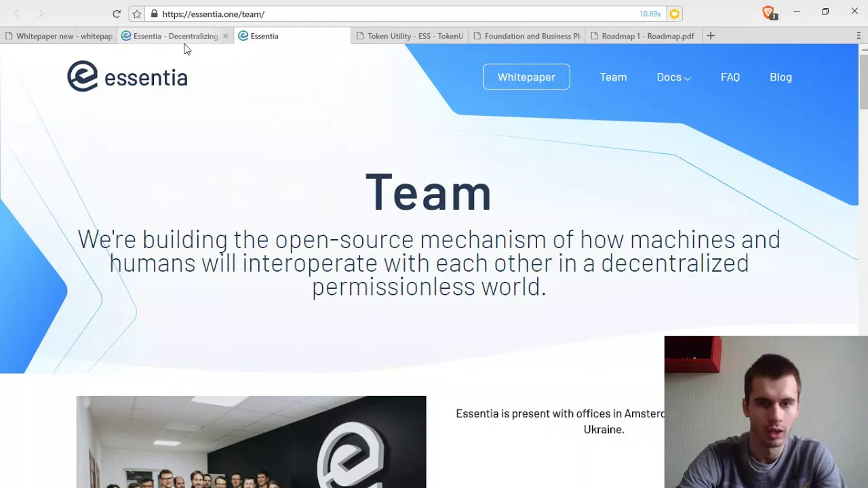Open the FAQ link

pos(730,77)
